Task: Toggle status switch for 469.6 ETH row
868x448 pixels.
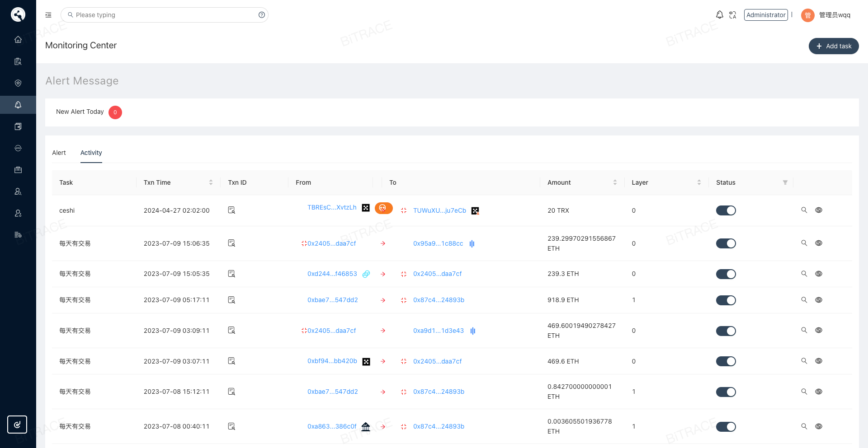Action: pos(726,361)
